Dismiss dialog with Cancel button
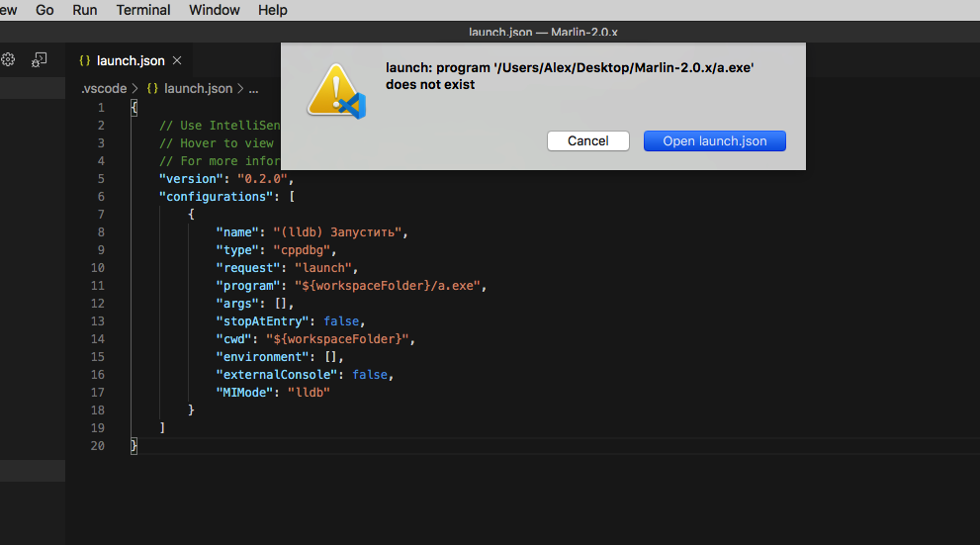Screen dimensions: 980x545 588,141
